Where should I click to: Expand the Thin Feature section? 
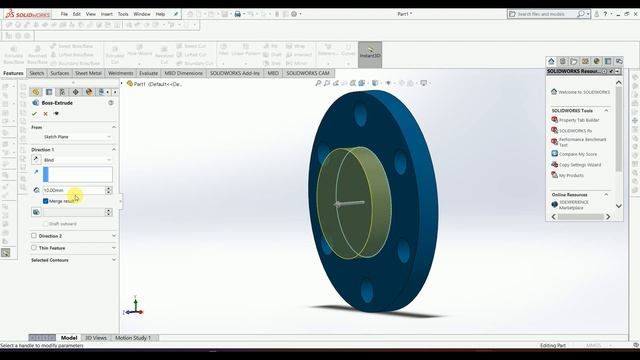[114, 248]
